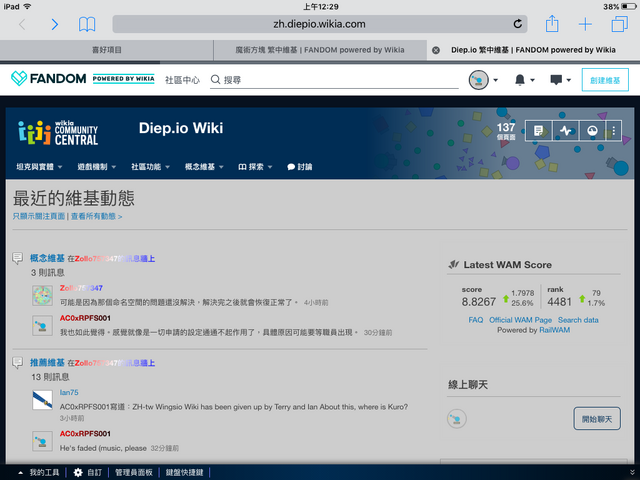The width and height of the screenshot is (640, 480).
Task: Click the 4小時前 timestamp
Action: coord(316,303)
